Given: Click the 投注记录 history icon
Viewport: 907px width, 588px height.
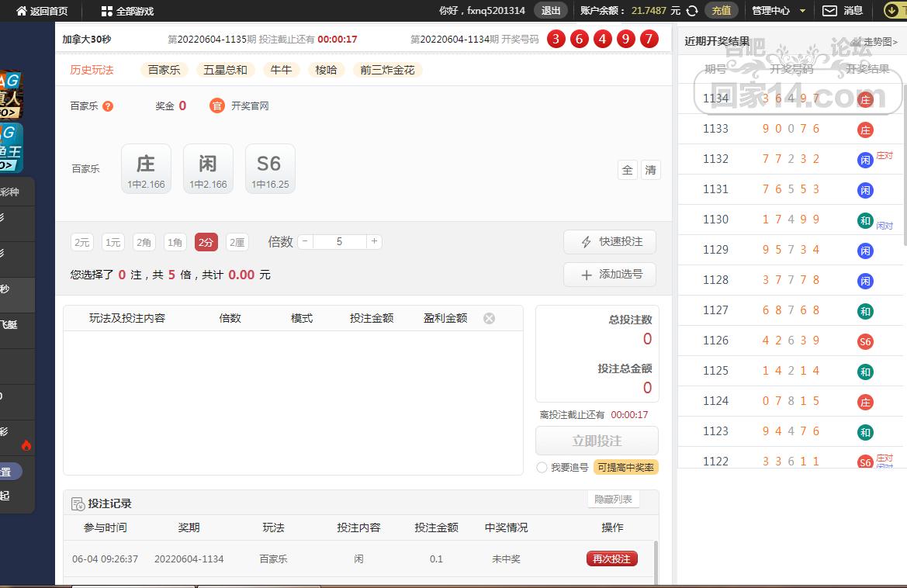Looking at the screenshot, I should (x=78, y=504).
